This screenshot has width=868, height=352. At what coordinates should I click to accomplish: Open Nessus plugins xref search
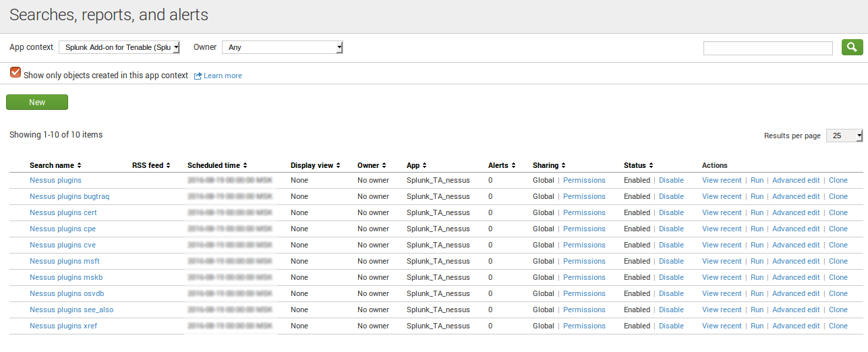pyautogui.click(x=63, y=326)
